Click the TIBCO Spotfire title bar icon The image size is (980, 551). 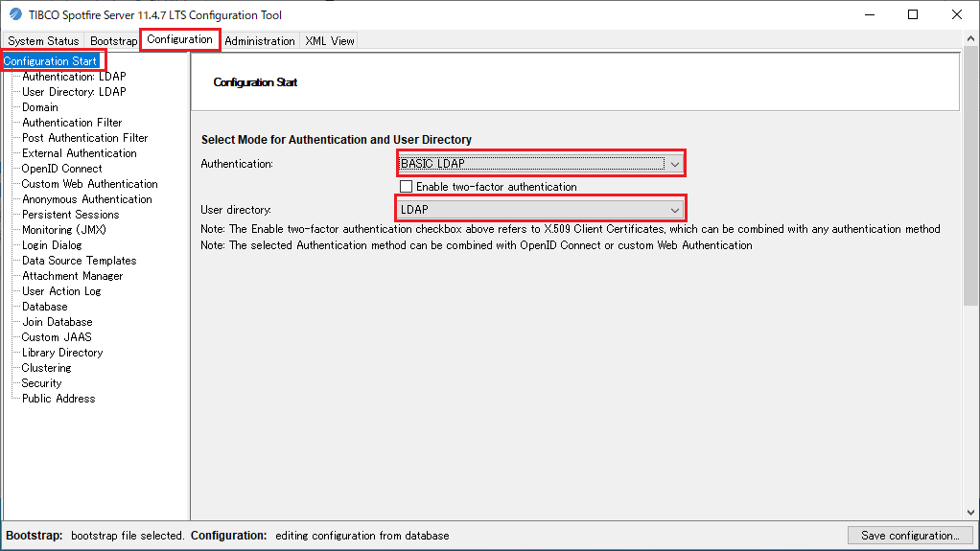pos(15,14)
